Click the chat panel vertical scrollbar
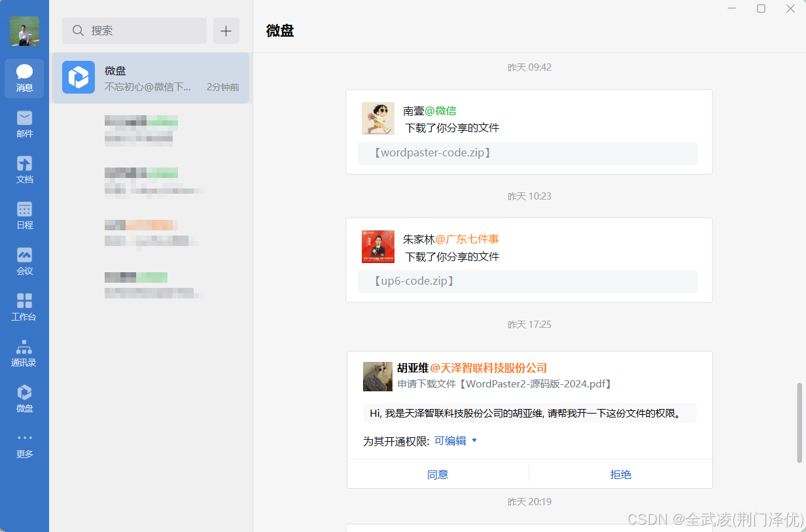The width and height of the screenshot is (806, 532). point(799,422)
